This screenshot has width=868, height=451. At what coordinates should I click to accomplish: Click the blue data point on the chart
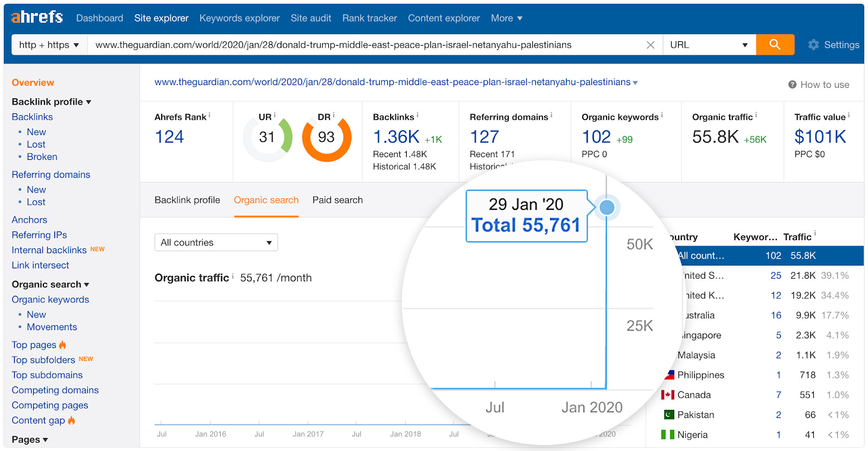607,207
